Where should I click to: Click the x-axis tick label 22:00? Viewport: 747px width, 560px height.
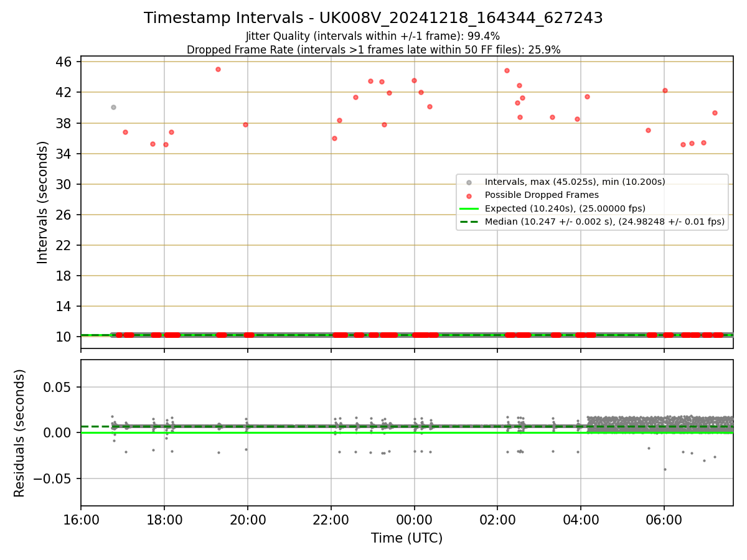coord(331,519)
